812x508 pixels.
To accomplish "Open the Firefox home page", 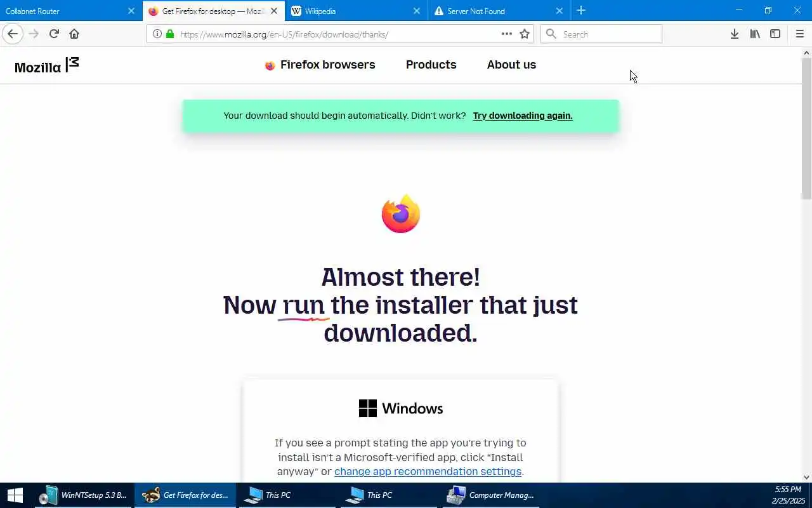I will click(x=74, y=34).
